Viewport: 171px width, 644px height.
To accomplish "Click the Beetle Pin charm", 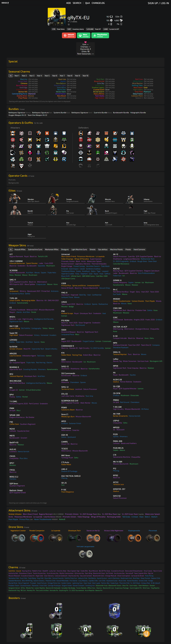I will point(99,590).
